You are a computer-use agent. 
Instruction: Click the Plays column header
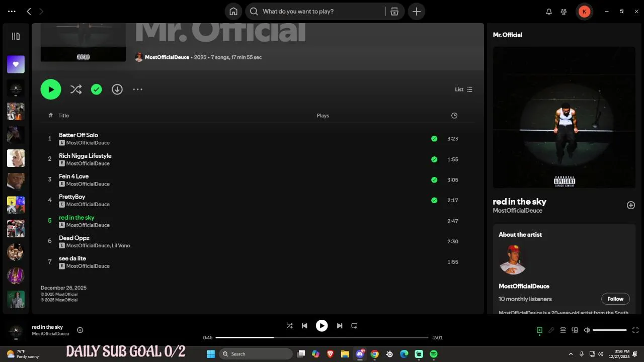323,116
